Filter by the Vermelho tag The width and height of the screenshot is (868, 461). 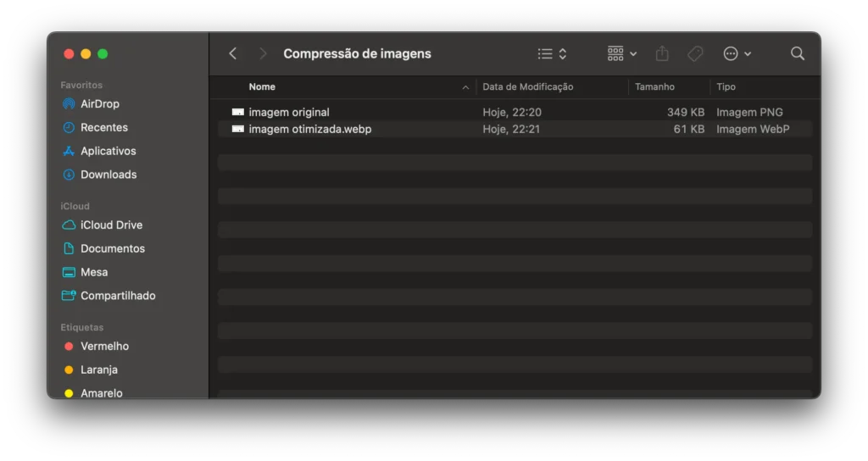coord(104,347)
